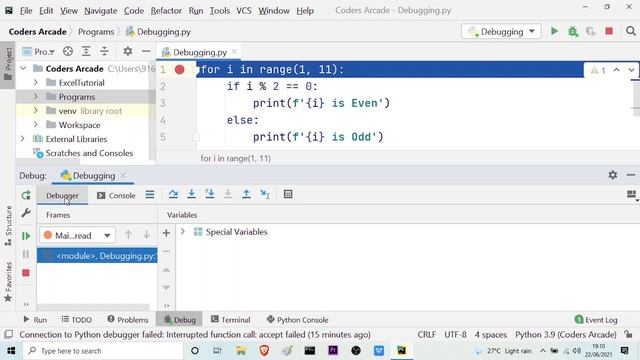The image size is (640, 360).
Task: Pause program icon in debug sidebar
Action: (x=26, y=254)
